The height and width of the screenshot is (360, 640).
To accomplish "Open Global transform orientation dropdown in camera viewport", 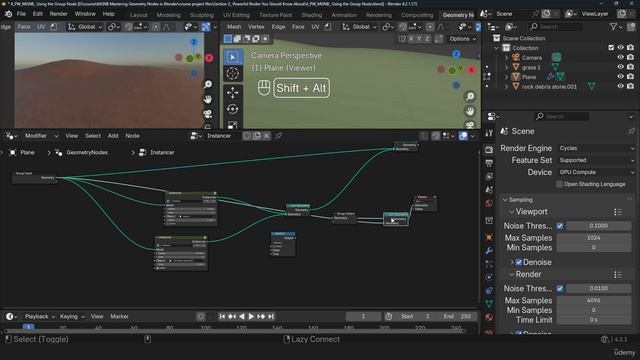I will point(359,27).
